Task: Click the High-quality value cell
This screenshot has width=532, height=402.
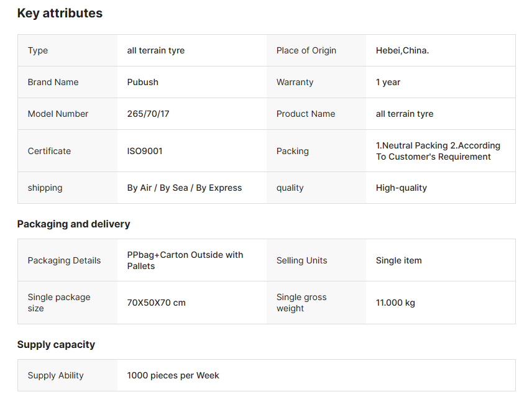Action: click(401, 188)
